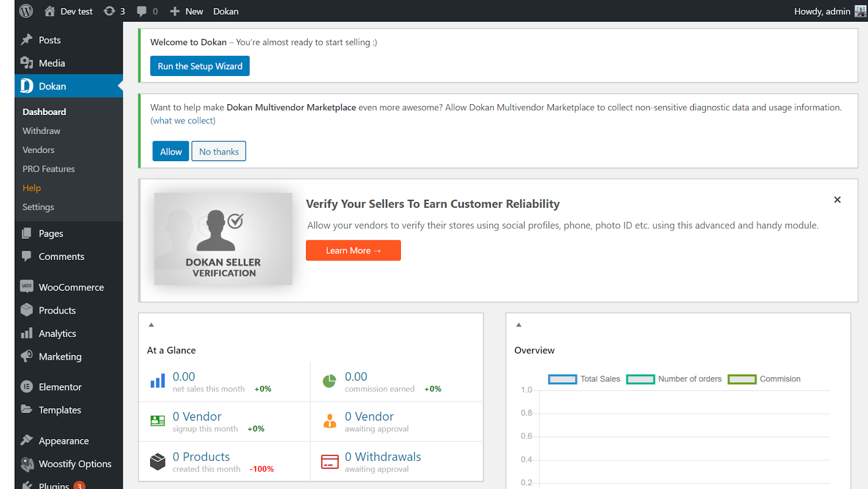Click the Dokan logo icon in sidebar
The height and width of the screenshot is (489, 868).
[27, 86]
